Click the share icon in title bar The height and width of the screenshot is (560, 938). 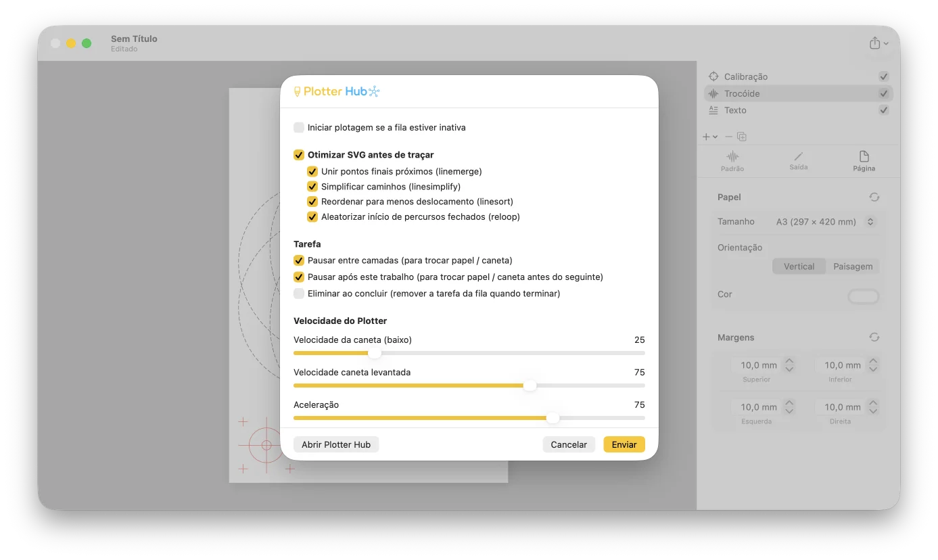[874, 43]
